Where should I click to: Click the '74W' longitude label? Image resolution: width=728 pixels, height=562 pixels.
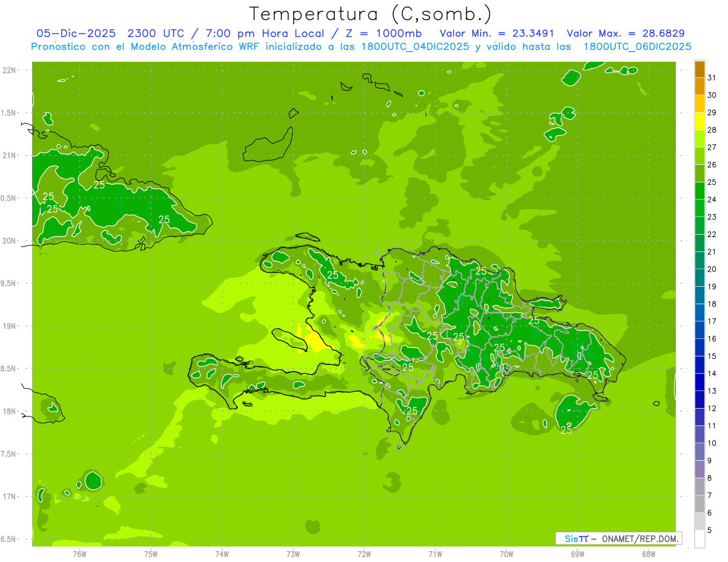tap(222, 554)
